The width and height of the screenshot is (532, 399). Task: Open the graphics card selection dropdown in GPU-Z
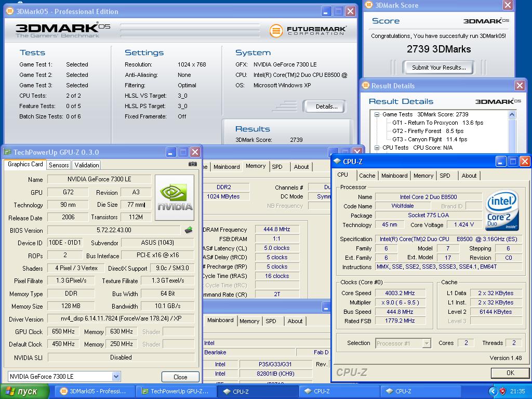116,376
